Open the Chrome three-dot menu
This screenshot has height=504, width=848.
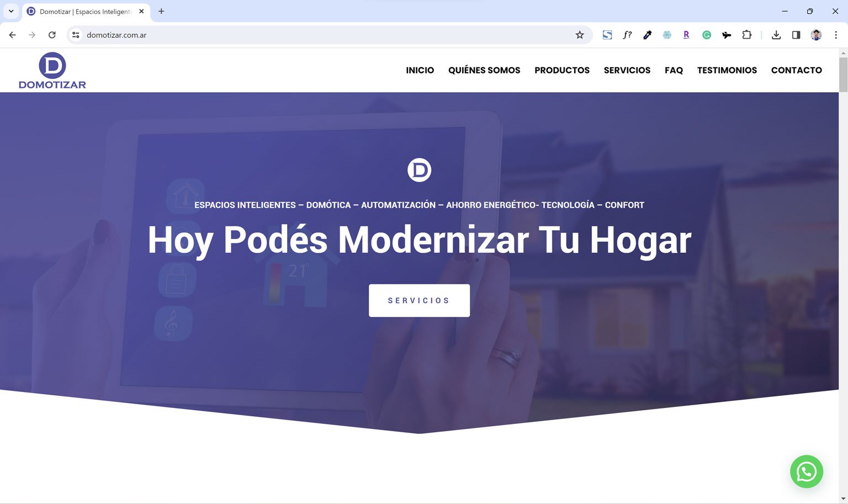(835, 35)
